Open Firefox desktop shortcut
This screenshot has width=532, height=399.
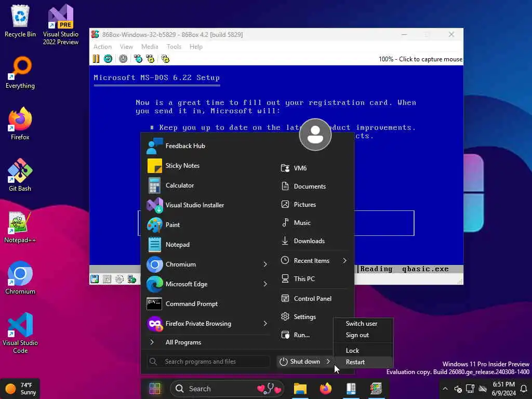point(20,124)
